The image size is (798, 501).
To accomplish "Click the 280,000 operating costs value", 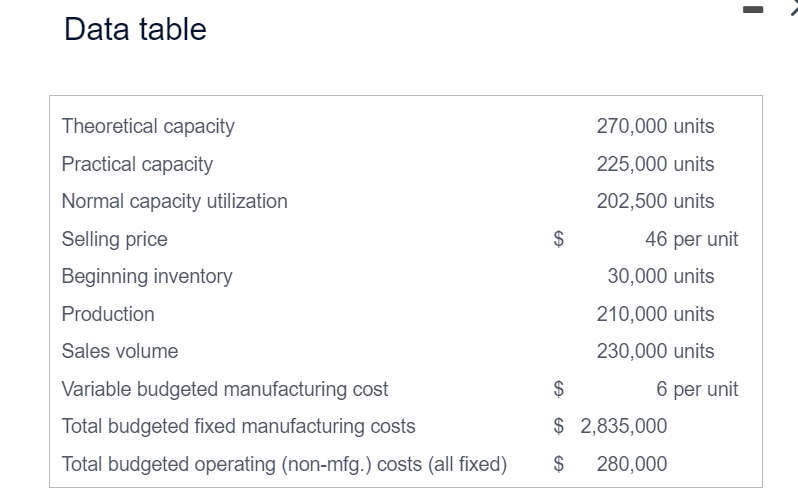I will pos(631,464).
